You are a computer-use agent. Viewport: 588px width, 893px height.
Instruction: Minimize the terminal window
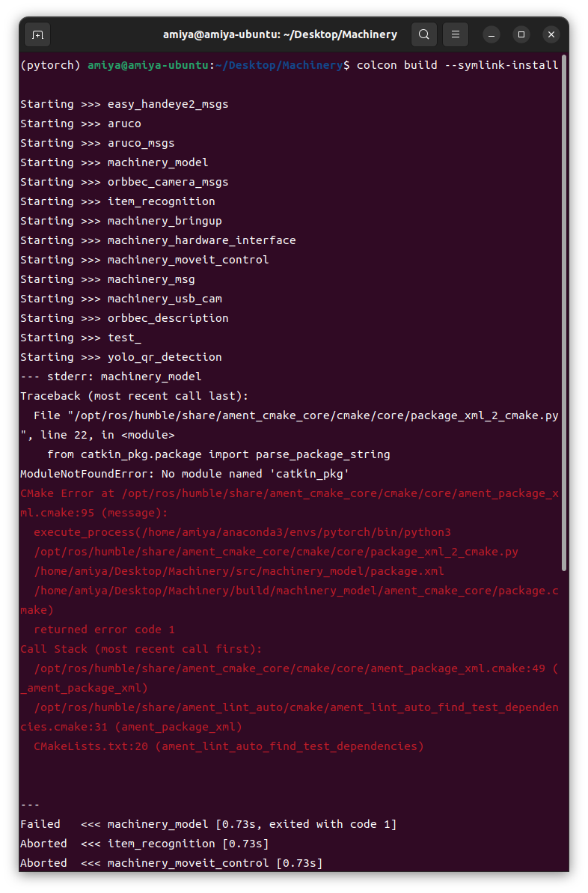(491, 34)
